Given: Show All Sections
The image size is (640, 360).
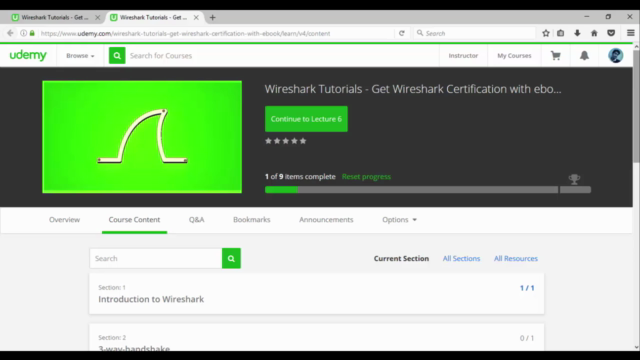Looking at the screenshot, I should coord(461,258).
